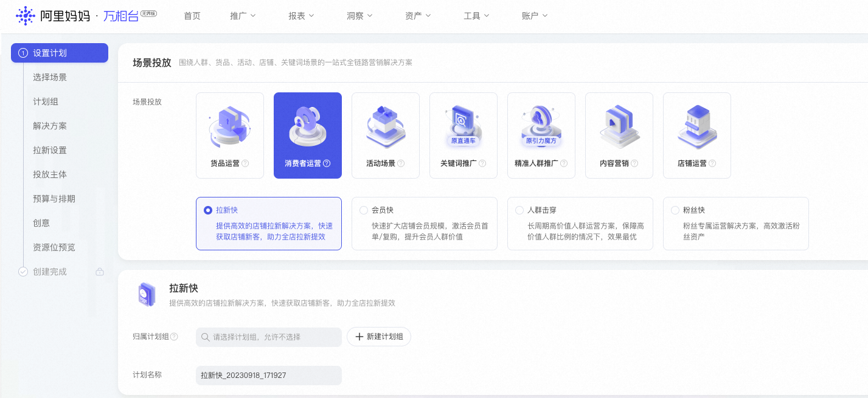Click the 计划名称 input field

click(x=269, y=376)
